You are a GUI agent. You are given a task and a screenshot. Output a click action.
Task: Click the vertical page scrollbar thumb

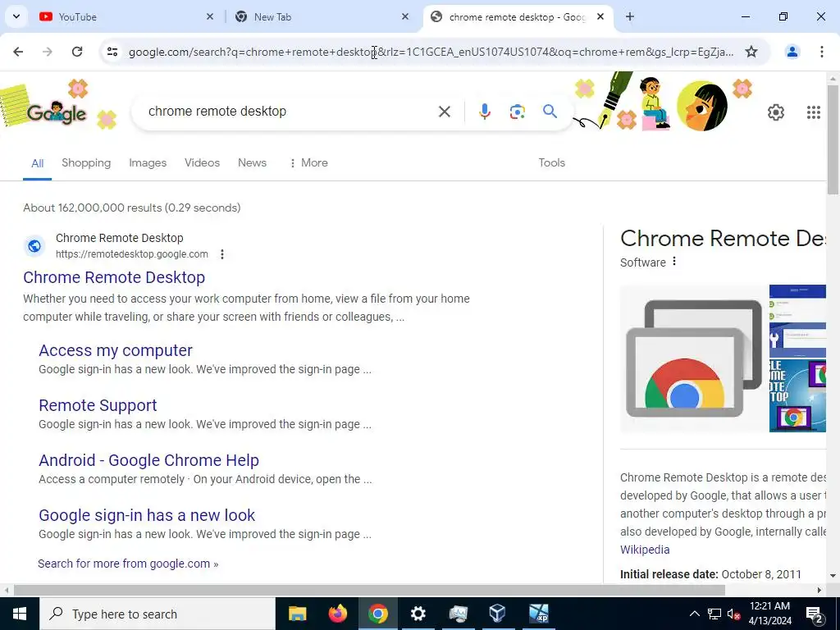(x=833, y=139)
